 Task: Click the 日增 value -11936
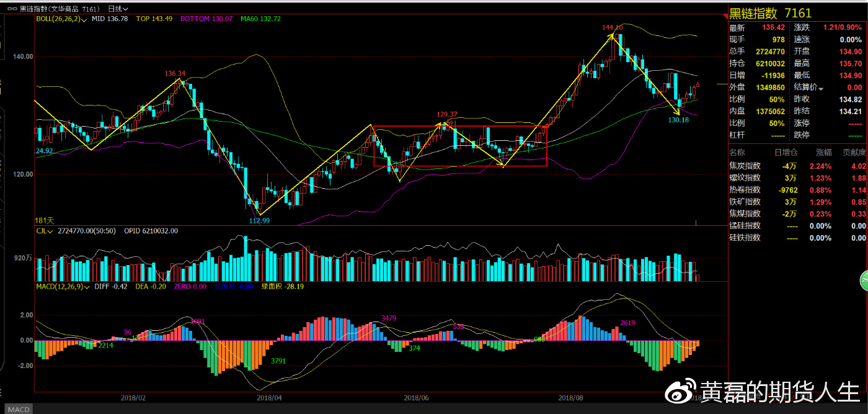(773, 75)
